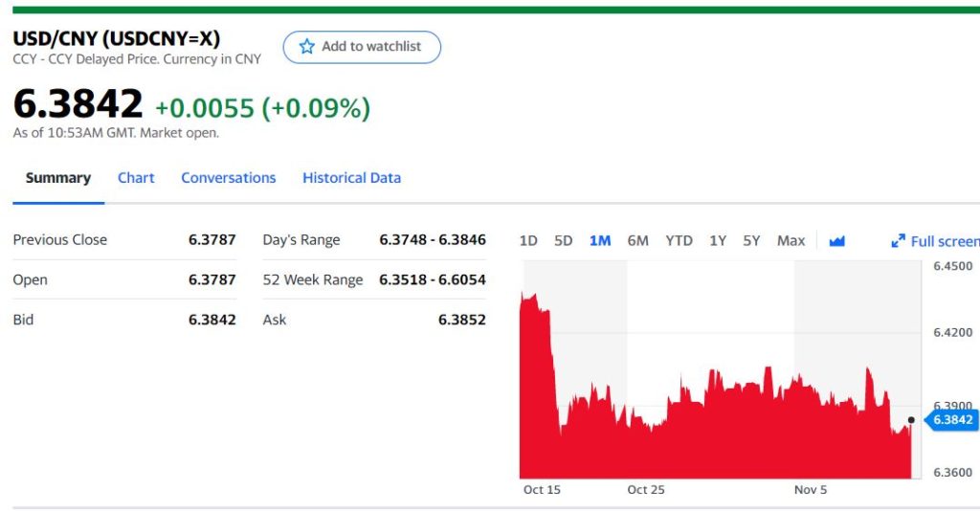This screenshot has height=512, width=980.
Task: Open the Conversations tab
Action: click(x=228, y=178)
